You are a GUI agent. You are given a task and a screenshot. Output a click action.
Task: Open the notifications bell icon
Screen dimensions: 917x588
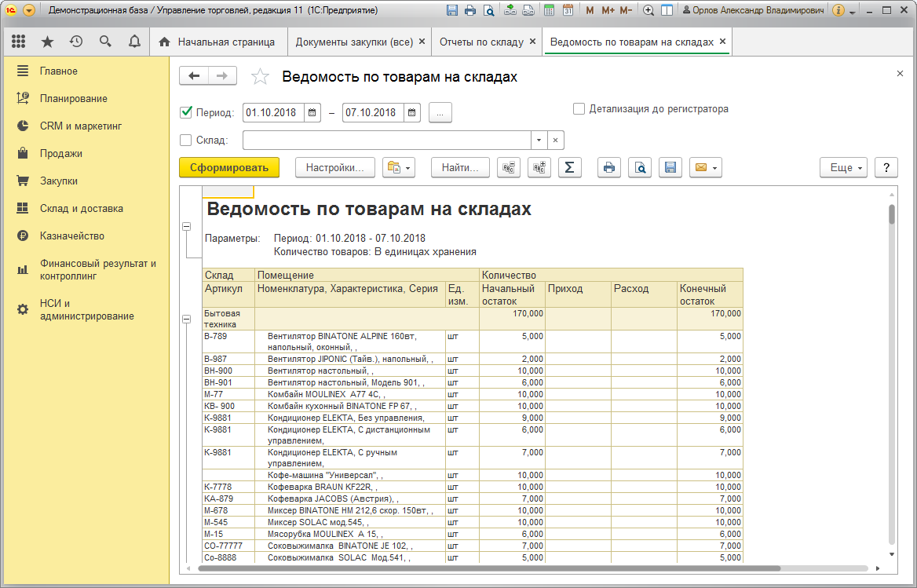pyautogui.click(x=134, y=41)
